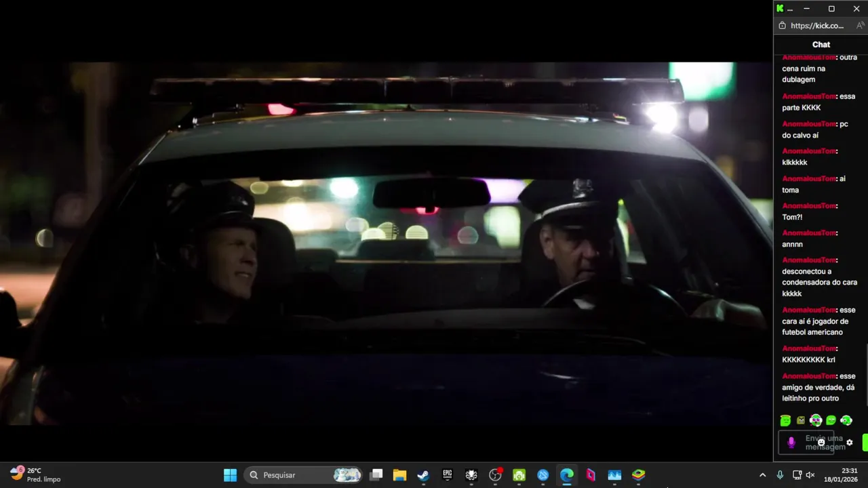Expand hidden system tray icons chevron
Image resolution: width=868 pixels, height=488 pixels.
(x=762, y=475)
